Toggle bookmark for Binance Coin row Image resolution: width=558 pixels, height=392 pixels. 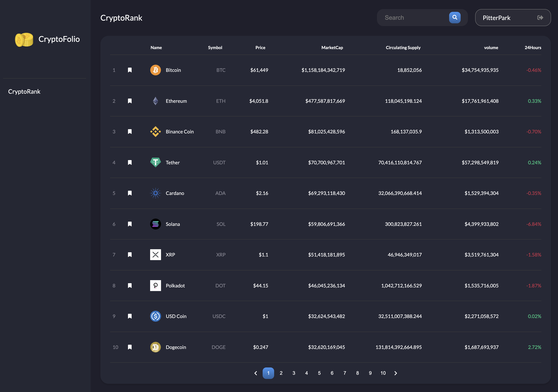tap(130, 131)
